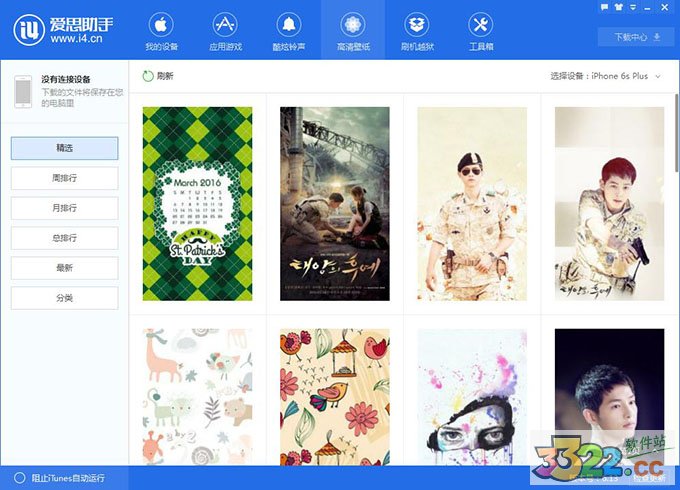Image resolution: width=680 pixels, height=490 pixels.
Task: Open the 应用游戏 App Store icon
Action: 225,25
